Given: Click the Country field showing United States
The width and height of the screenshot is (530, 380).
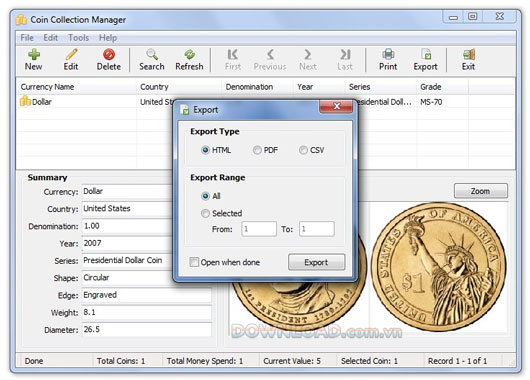Looking at the screenshot, I should tap(127, 209).
